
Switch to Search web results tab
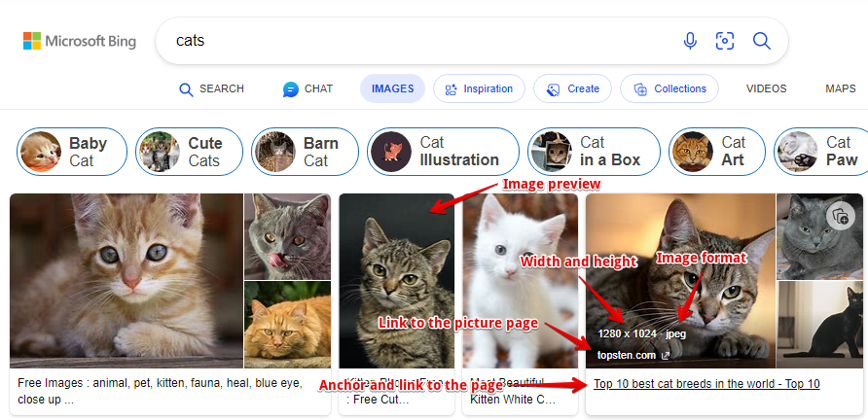pos(211,88)
